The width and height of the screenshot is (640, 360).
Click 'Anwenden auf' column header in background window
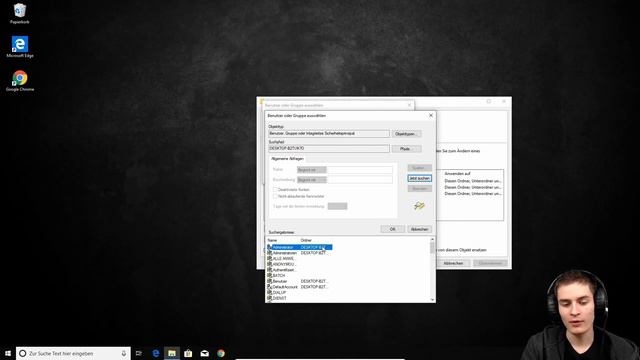[457, 173]
